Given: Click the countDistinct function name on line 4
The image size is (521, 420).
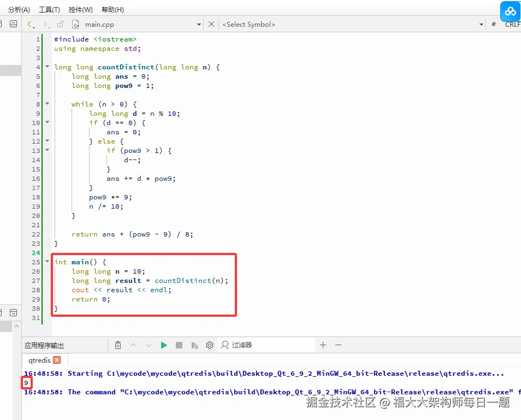Looking at the screenshot, I should click(x=126, y=67).
